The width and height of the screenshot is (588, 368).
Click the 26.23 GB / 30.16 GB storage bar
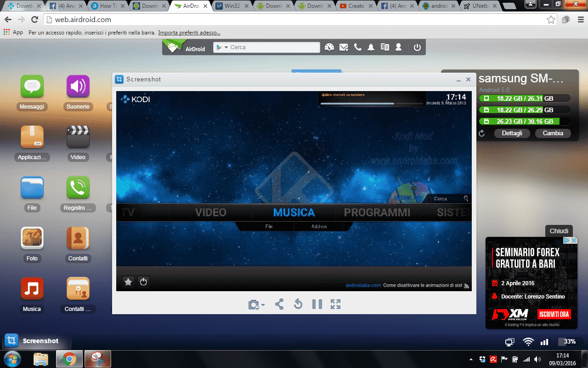tap(525, 121)
